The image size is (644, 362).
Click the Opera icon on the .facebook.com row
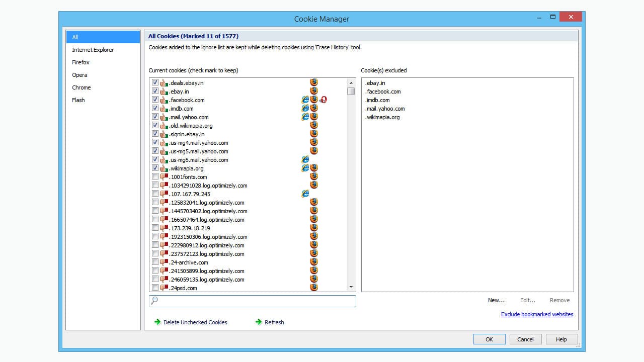tap(323, 100)
